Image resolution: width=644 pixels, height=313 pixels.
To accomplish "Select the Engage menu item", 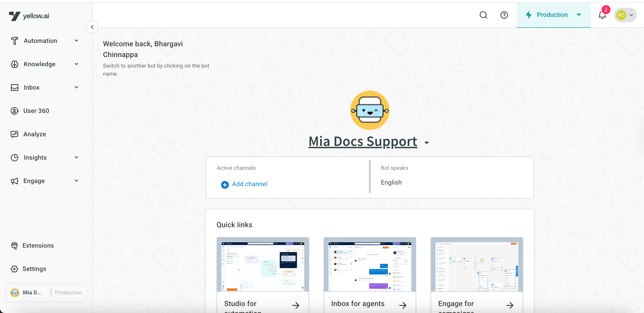I will (34, 181).
